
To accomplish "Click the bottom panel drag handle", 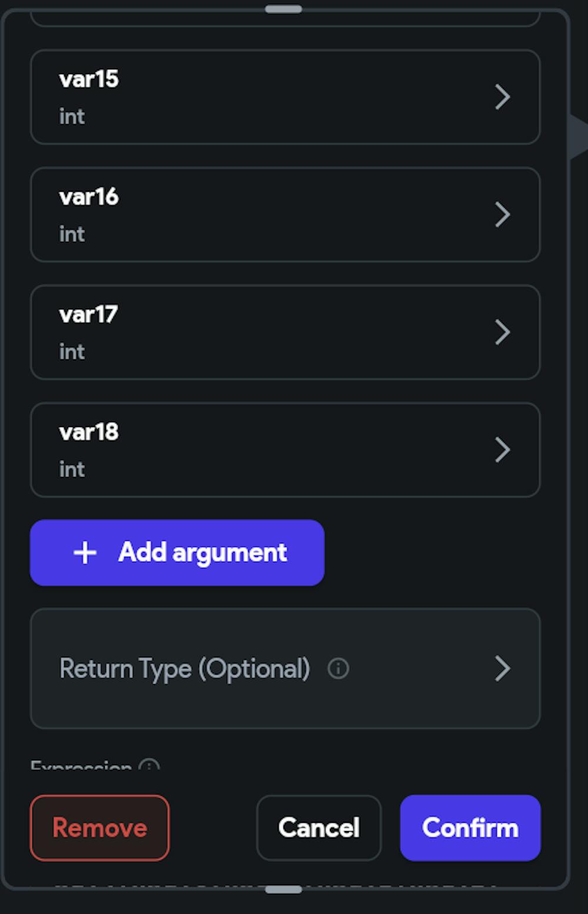I will click(x=283, y=889).
